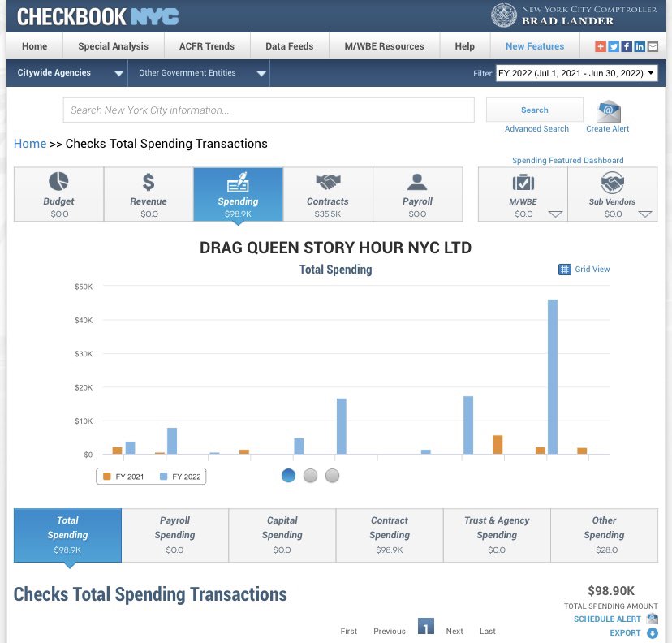Image resolution: width=672 pixels, height=643 pixels.
Task: Select the Trust & Agency Spending tab
Action: click(497, 535)
